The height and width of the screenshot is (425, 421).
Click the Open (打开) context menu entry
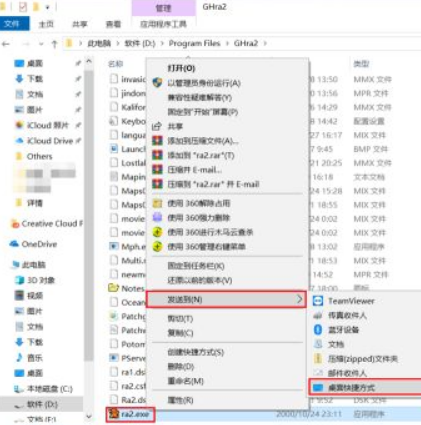pos(181,68)
